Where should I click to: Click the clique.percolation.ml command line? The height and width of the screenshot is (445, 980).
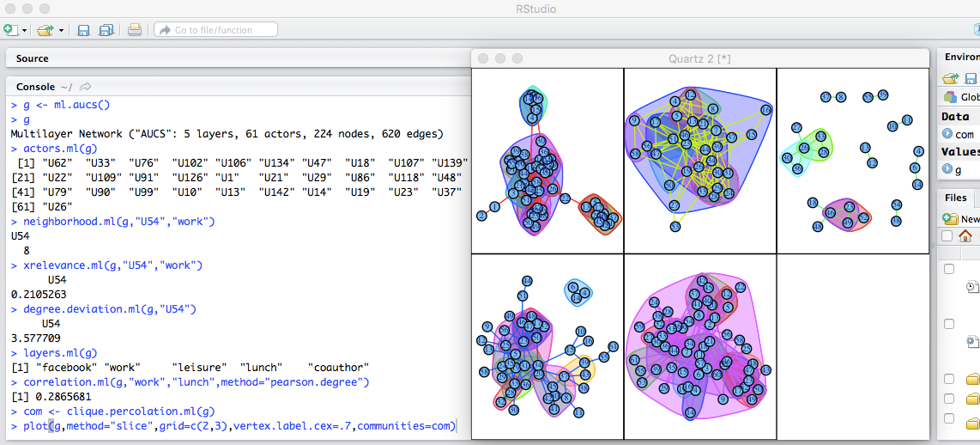pyautogui.click(x=113, y=411)
